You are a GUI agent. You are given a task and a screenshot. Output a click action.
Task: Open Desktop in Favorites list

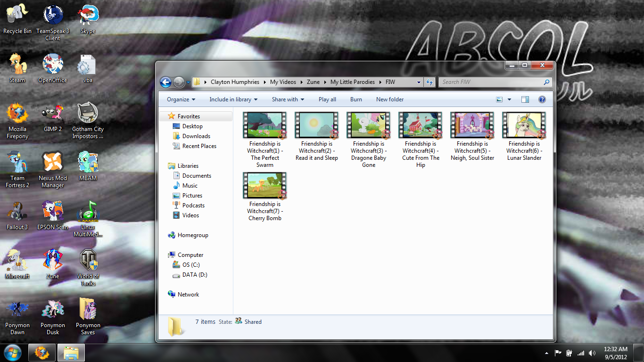point(192,126)
